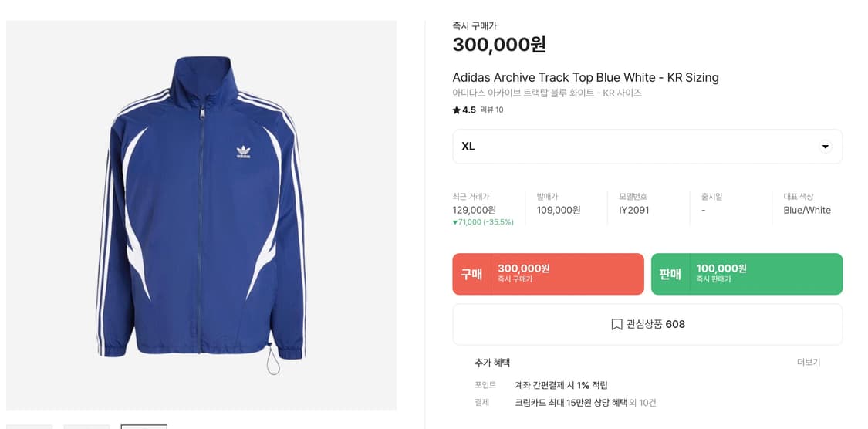Click the 계좌 간편결제 시 1% 적립 text
The image size is (868, 429).
tap(561, 385)
